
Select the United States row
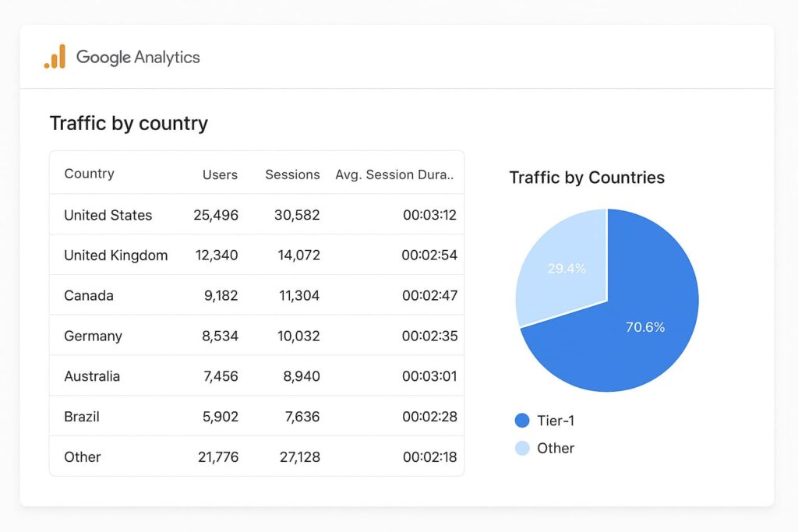tap(256, 215)
